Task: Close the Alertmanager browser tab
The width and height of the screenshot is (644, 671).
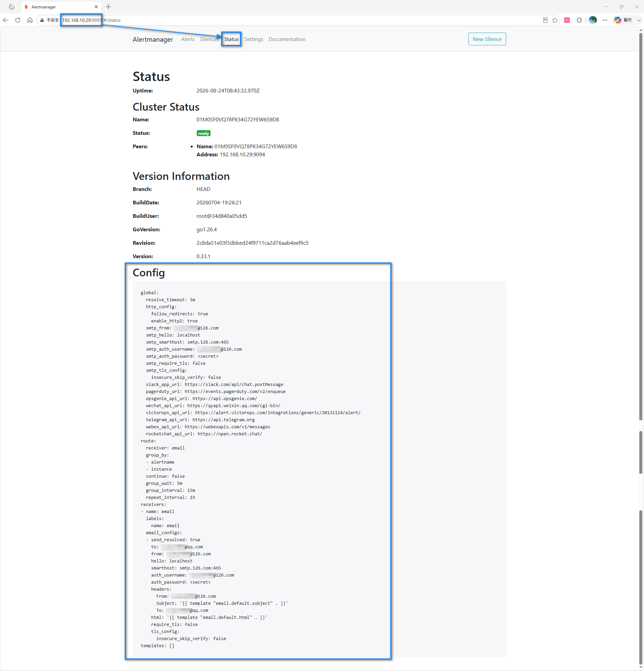Action: coord(96,7)
